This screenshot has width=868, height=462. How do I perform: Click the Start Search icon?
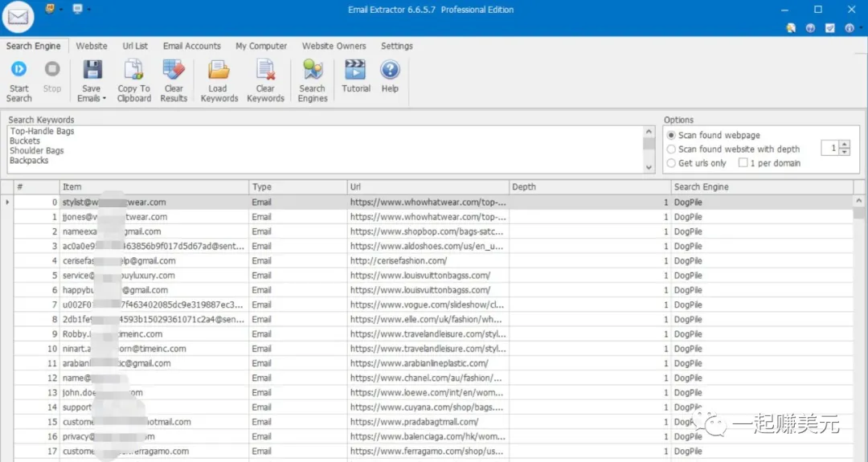click(x=19, y=71)
